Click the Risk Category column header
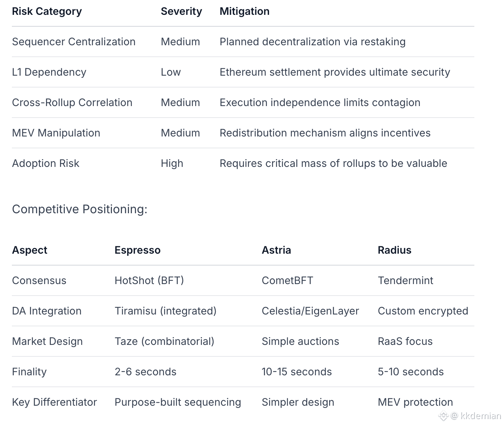This screenshot has width=504, height=425. [47, 11]
